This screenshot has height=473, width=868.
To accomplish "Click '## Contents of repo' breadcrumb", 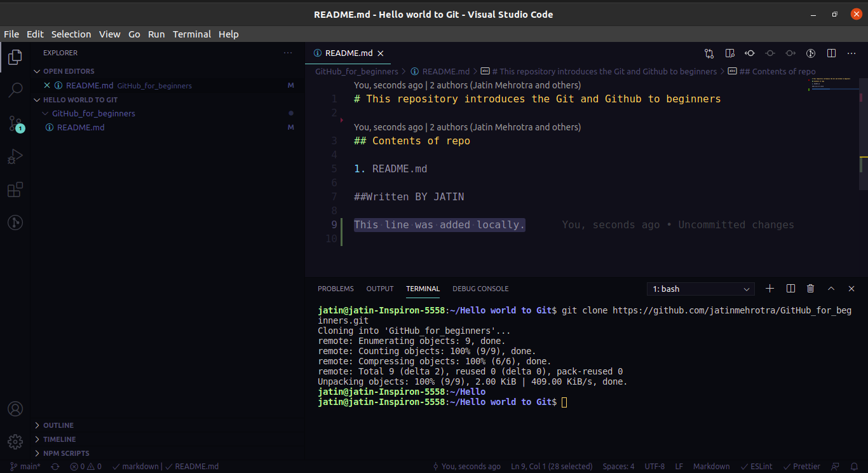I will point(771,72).
